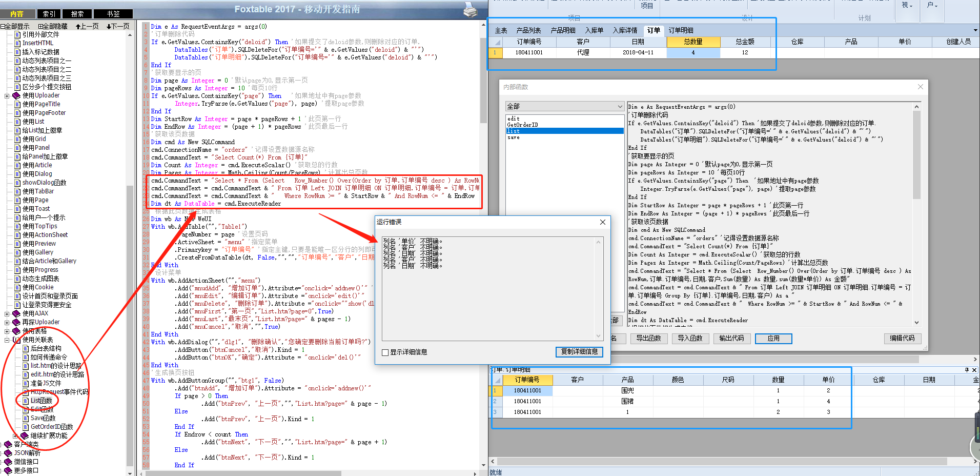Switch to the 搜索 tab

click(77, 14)
